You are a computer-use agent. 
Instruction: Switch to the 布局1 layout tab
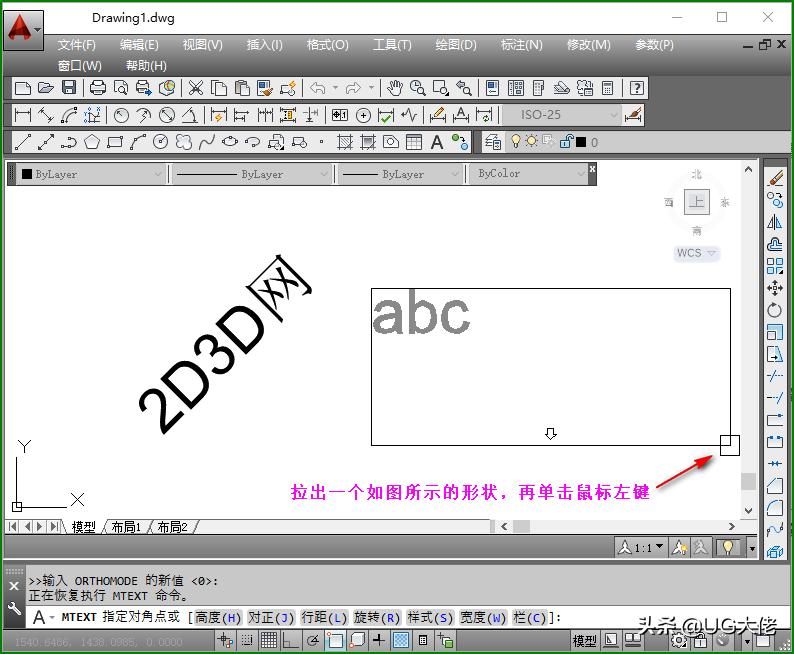pyautogui.click(x=126, y=527)
